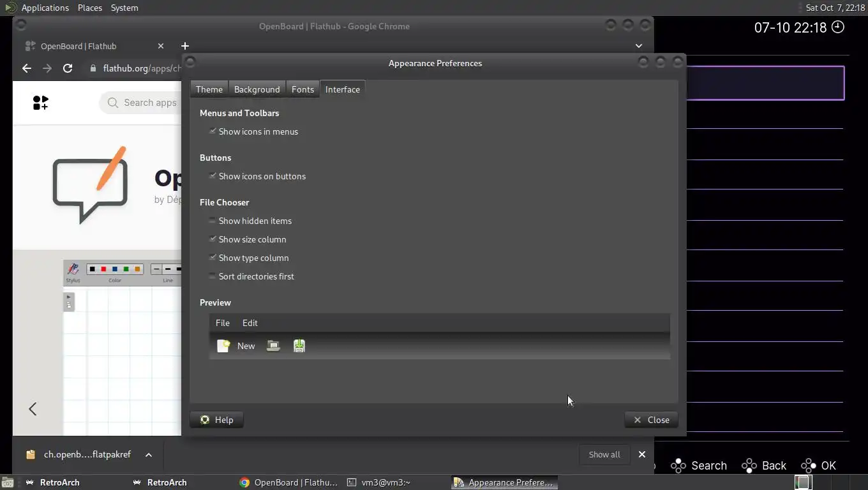Screen dimensions: 868x490
Task: Click the lock icon beside flathub.org
Action: [93, 68]
